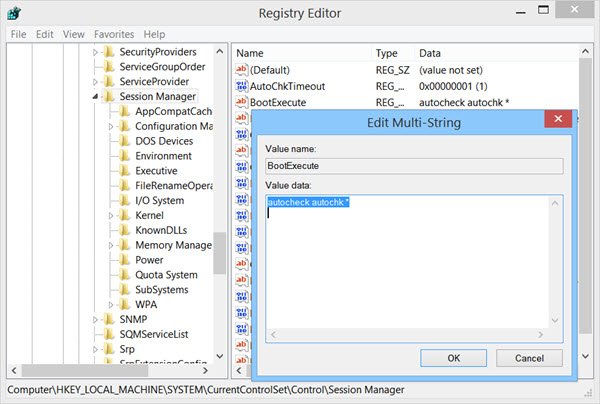Expand the ServiceProvider key

(x=95, y=82)
